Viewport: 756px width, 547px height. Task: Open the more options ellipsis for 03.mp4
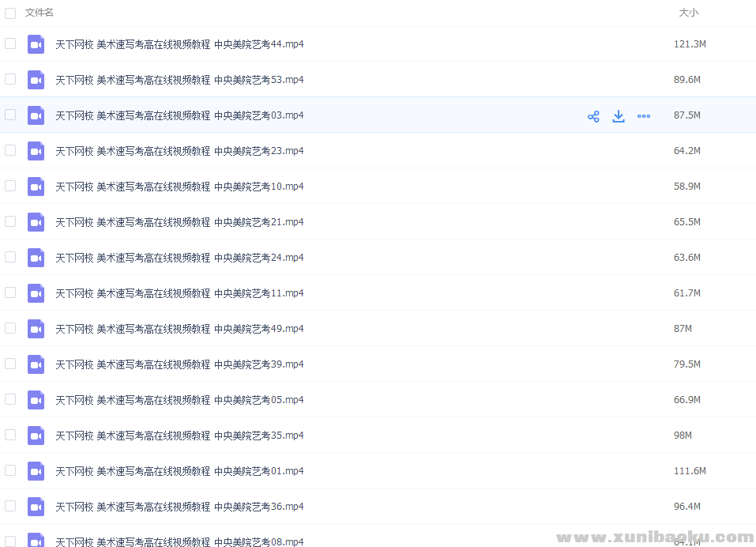[644, 116]
